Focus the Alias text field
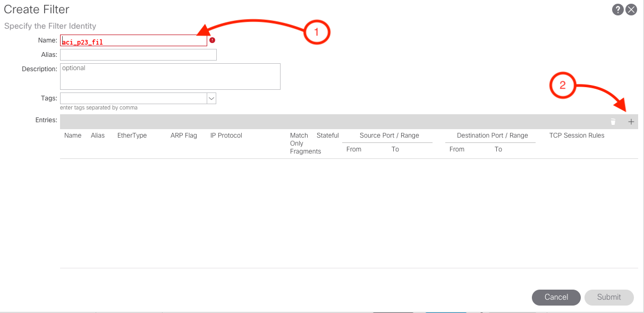The height and width of the screenshot is (313, 644). (x=138, y=55)
